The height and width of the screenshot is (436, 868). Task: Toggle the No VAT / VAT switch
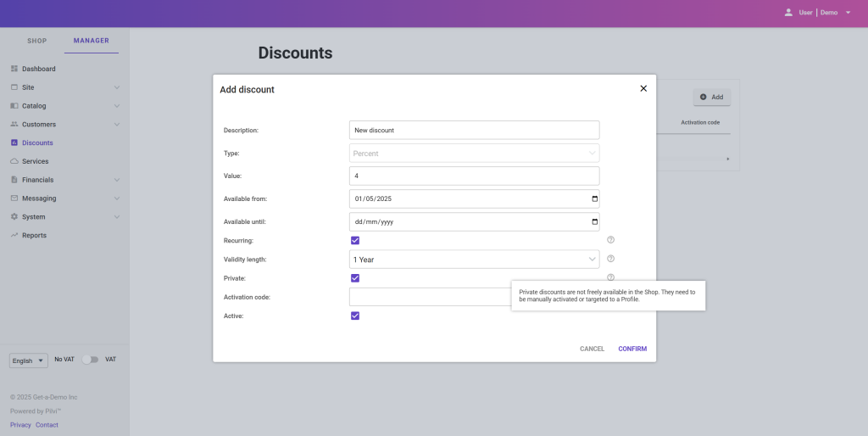coord(90,360)
